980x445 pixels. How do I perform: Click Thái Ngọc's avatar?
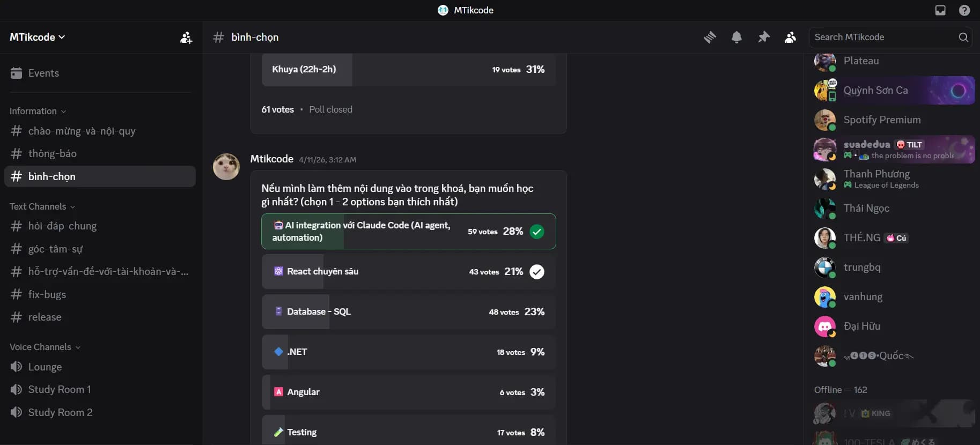click(x=824, y=208)
